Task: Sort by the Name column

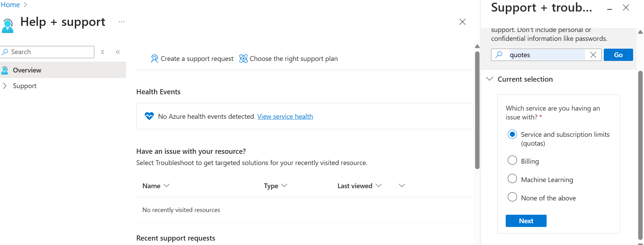Action: (x=156, y=186)
